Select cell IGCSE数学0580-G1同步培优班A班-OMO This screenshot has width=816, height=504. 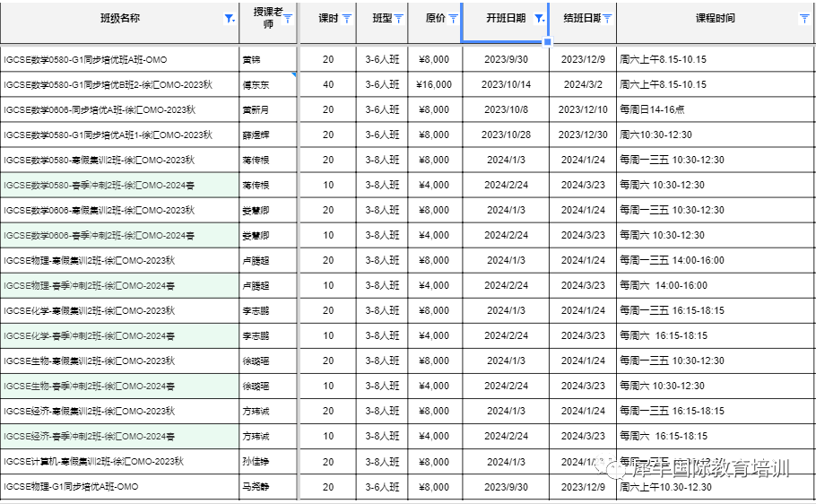click(119, 59)
